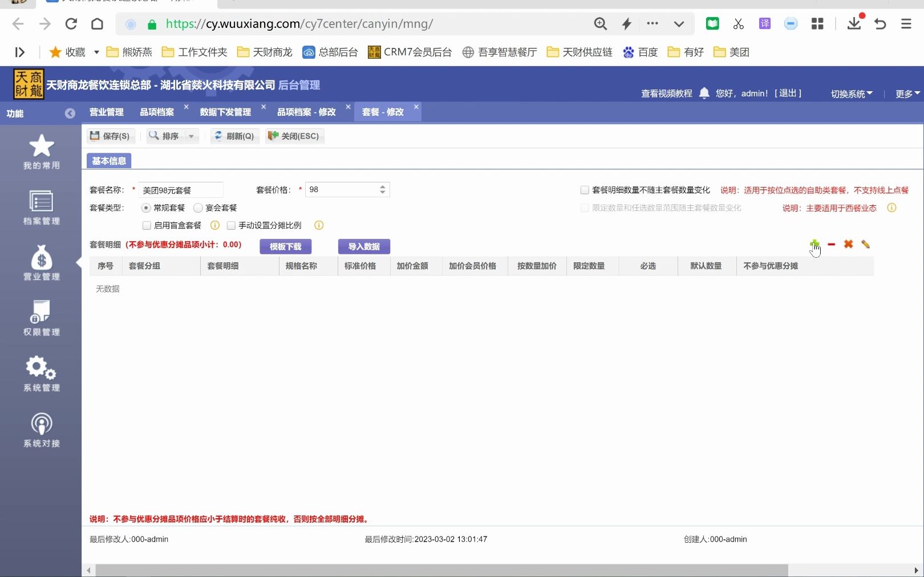Switch to 营业管理 tab
The height and width of the screenshot is (577, 924).
(107, 112)
